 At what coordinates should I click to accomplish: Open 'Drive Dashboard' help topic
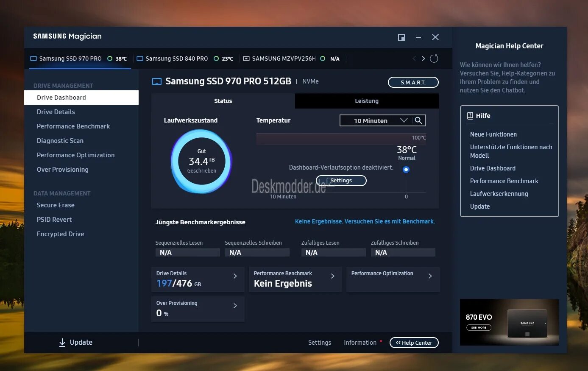[493, 168]
